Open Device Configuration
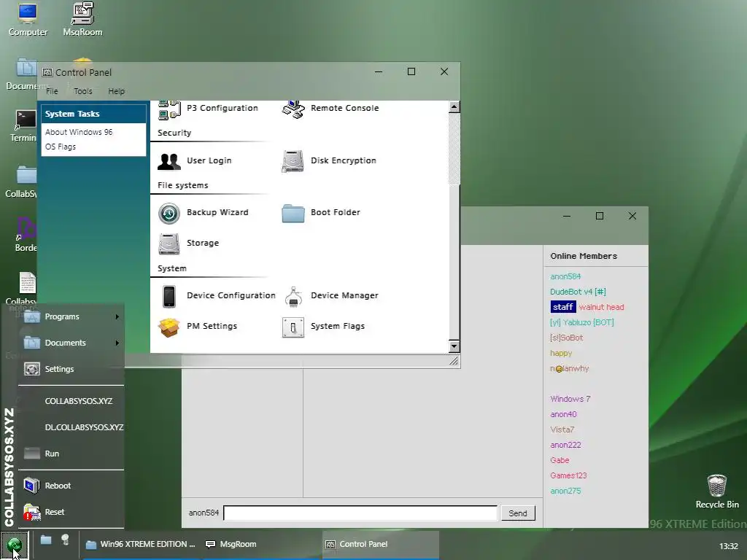The image size is (747, 560). (217, 296)
